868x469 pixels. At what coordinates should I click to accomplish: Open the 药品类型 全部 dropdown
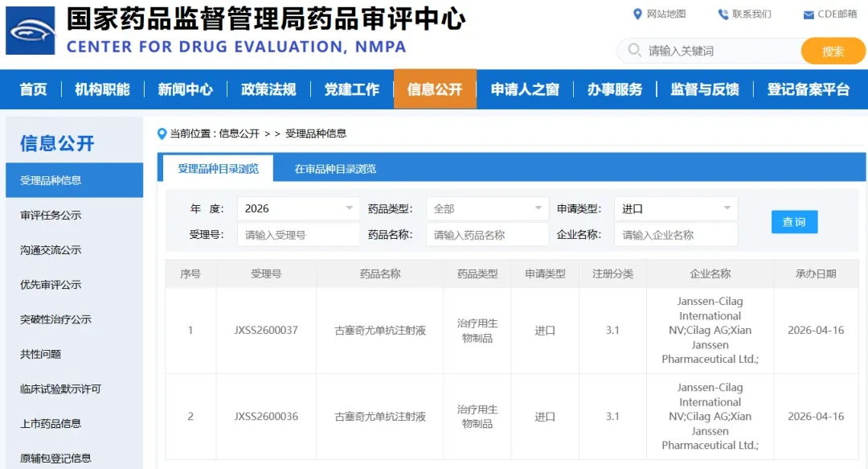click(x=487, y=208)
